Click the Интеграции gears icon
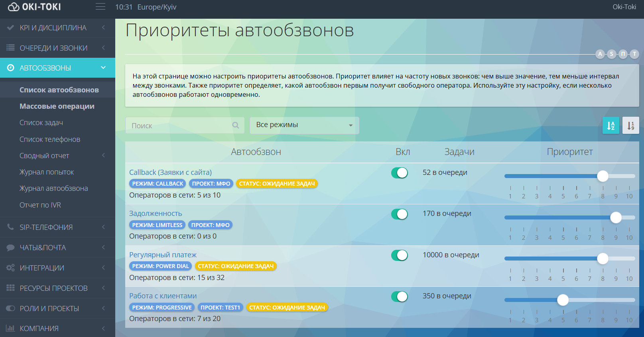The width and height of the screenshot is (644, 337). [11, 268]
